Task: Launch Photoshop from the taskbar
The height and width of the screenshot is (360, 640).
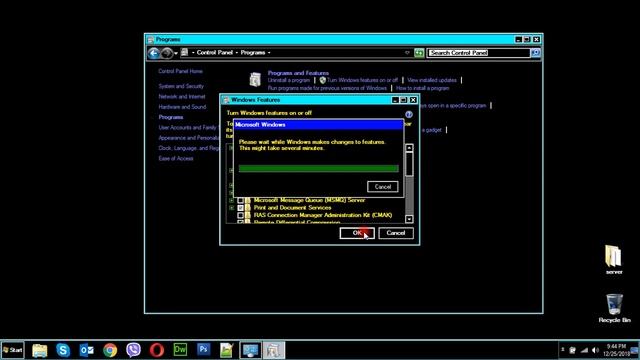Action: 203,350
